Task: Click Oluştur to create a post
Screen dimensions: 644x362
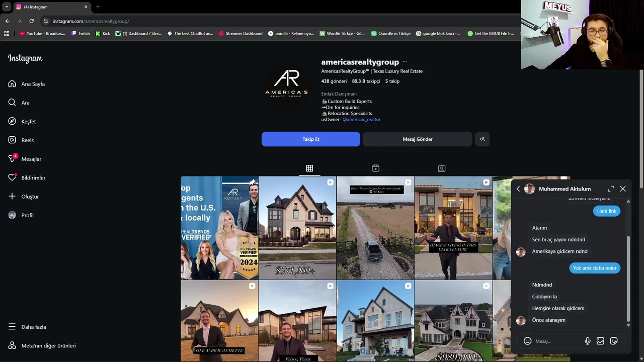Action: [x=24, y=197]
